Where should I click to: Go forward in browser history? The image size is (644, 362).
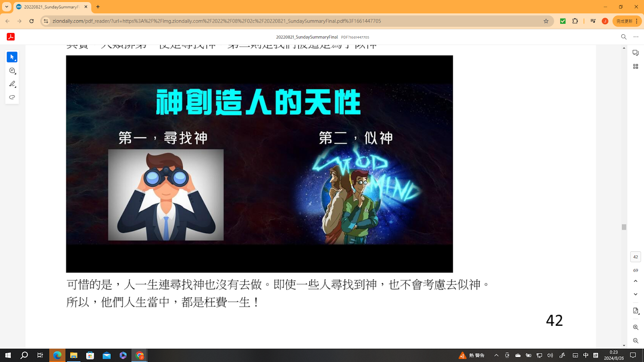(x=19, y=21)
